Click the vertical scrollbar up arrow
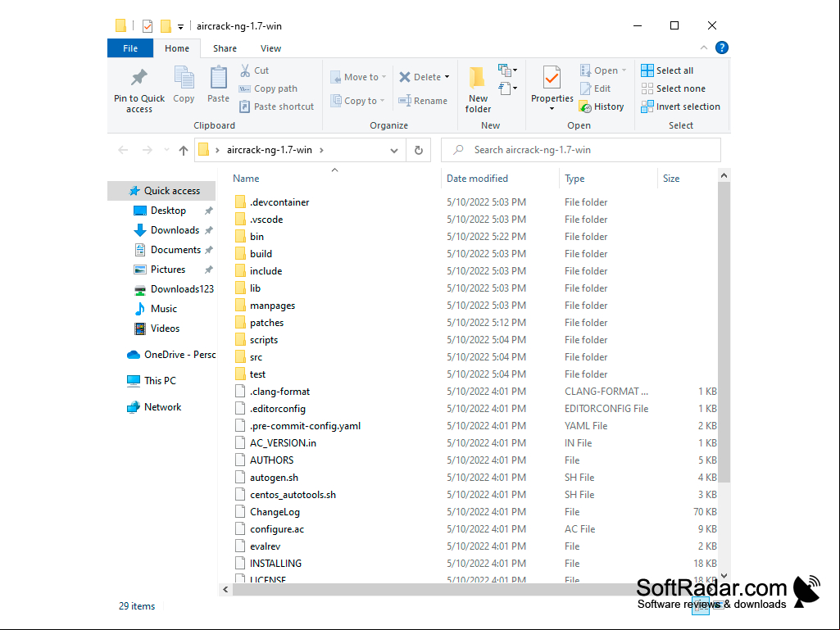 pos(724,175)
